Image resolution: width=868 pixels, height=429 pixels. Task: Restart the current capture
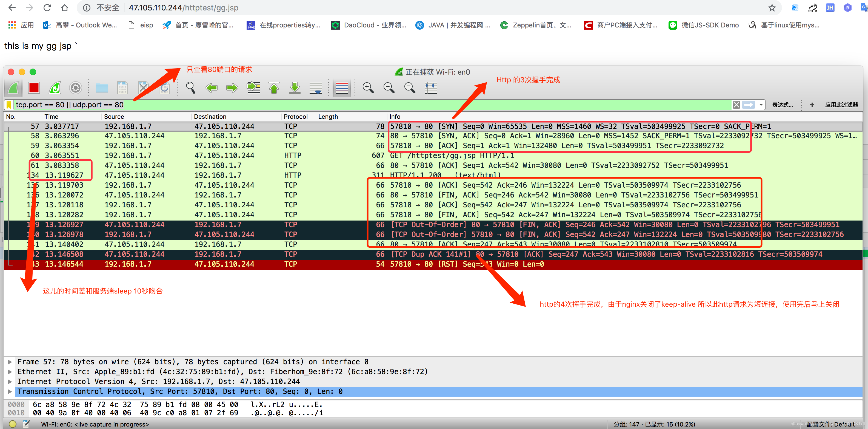tap(55, 88)
